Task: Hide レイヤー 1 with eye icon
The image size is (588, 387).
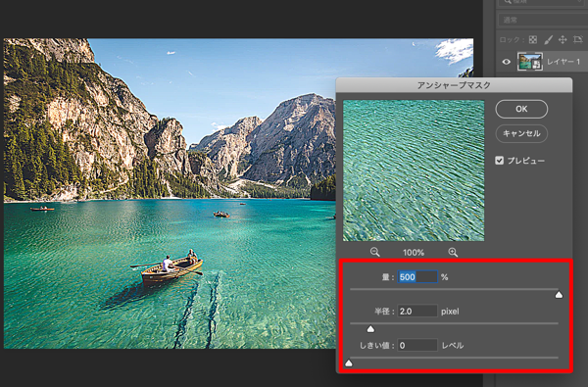Action: (x=507, y=62)
